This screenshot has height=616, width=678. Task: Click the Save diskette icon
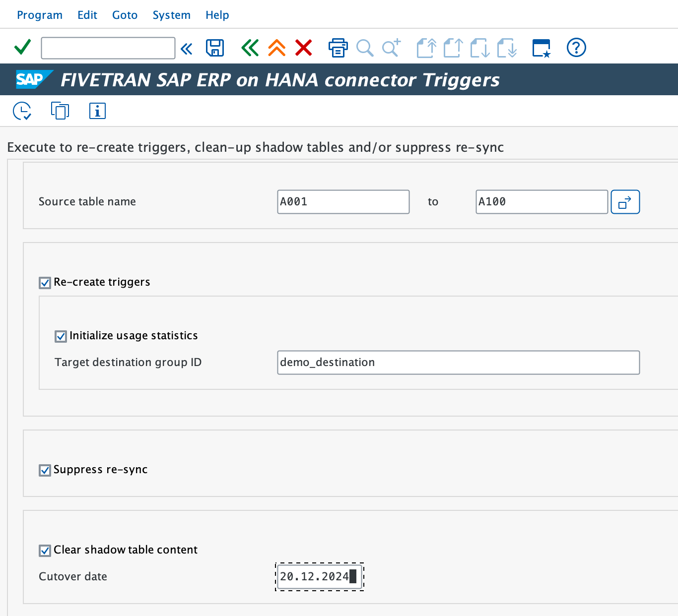pyautogui.click(x=215, y=48)
